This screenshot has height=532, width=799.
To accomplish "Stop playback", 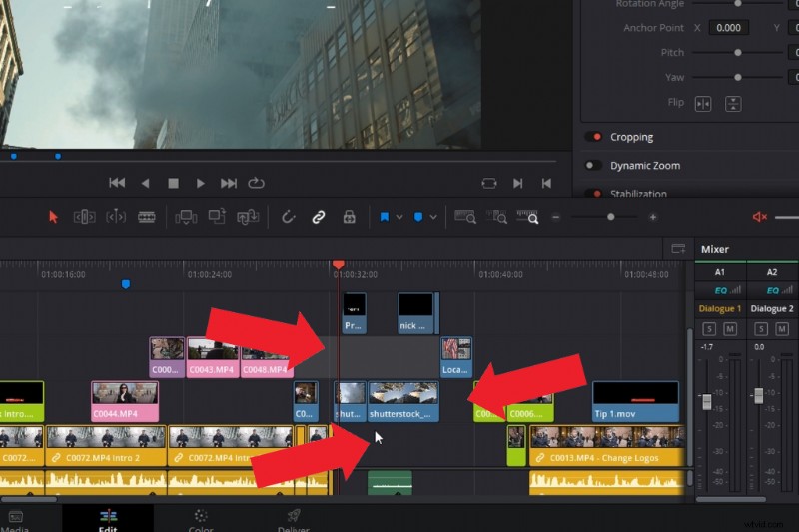I will point(173,183).
